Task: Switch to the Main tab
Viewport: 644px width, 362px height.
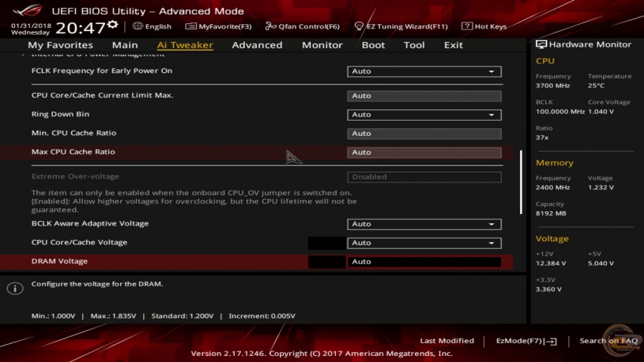Action: tap(125, 44)
